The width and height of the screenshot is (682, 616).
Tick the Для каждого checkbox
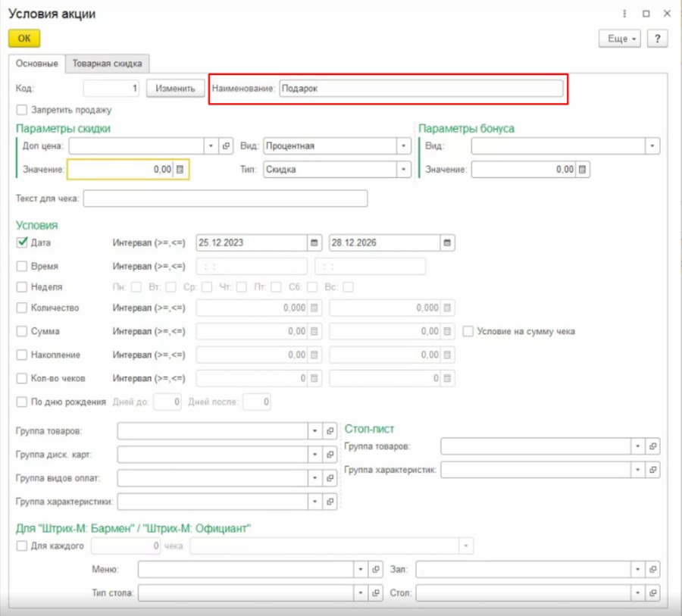pyautogui.click(x=22, y=546)
